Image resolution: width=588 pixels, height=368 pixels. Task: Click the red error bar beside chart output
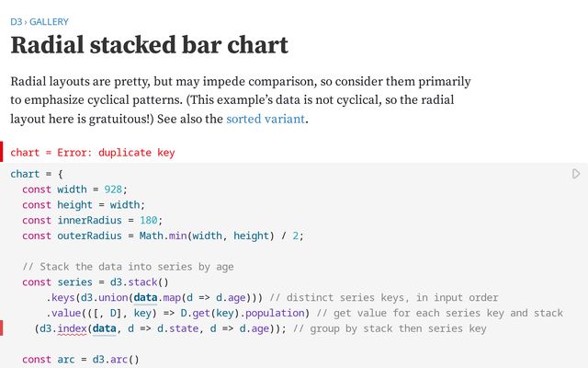pyautogui.click(x=2, y=153)
